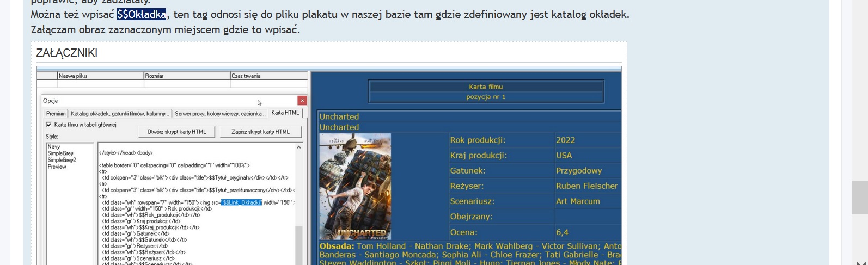Screen dimensions: 868x265
Task: Click the highlighted $$Link_Okładki text in script
Action: tap(241, 202)
